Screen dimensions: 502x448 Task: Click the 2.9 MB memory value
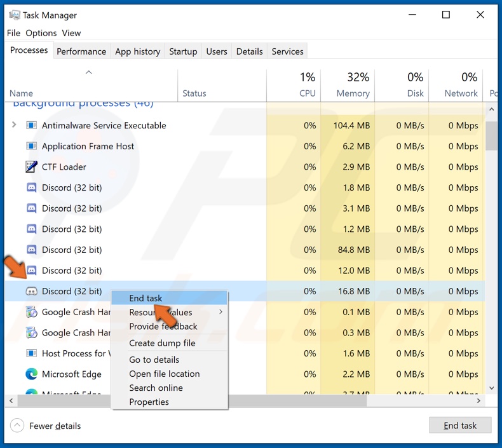click(356, 167)
